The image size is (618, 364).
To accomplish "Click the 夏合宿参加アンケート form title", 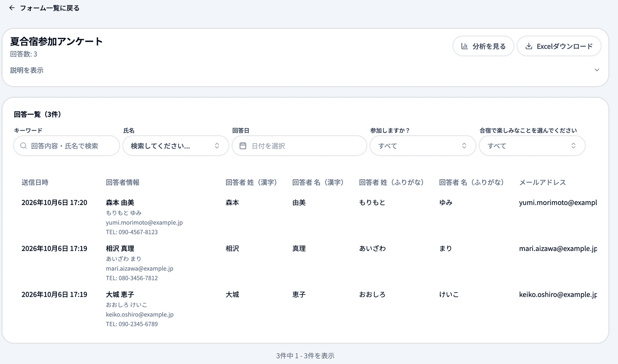I will 56,41.
